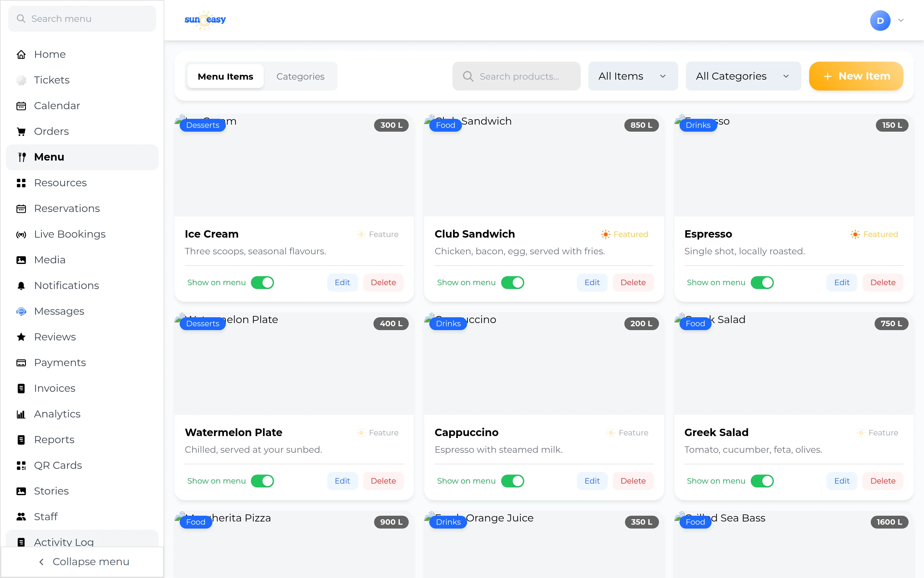
Task: Click the Analytics bar chart icon
Action: point(21,414)
